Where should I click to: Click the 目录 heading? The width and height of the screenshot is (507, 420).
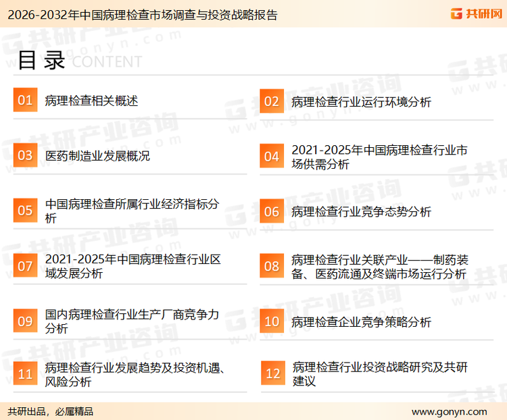click(41, 60)
